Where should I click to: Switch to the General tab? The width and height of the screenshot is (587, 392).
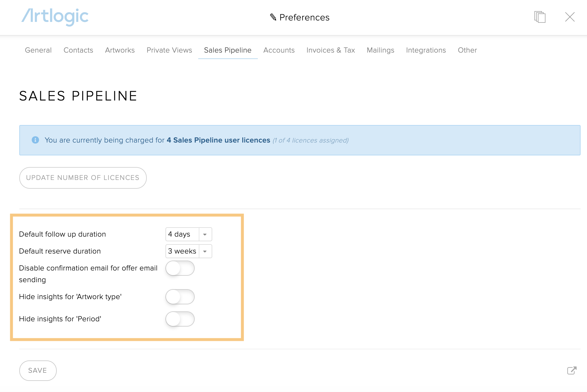[38, 50]
